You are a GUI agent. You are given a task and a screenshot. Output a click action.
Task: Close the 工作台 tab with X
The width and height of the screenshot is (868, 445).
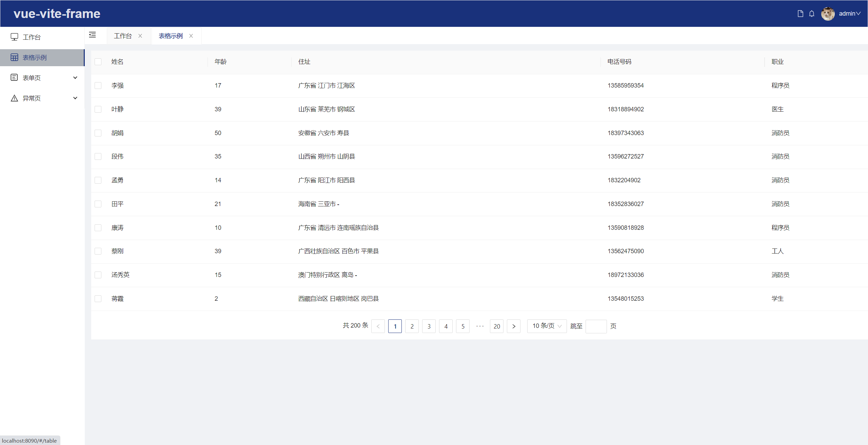coord(140,36)
